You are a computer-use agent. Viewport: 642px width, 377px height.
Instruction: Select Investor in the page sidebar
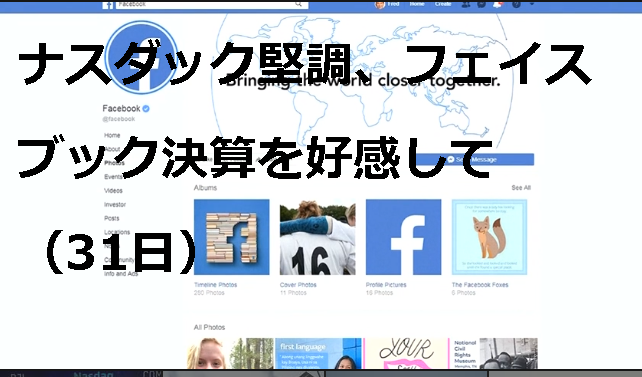click(115, 205)
